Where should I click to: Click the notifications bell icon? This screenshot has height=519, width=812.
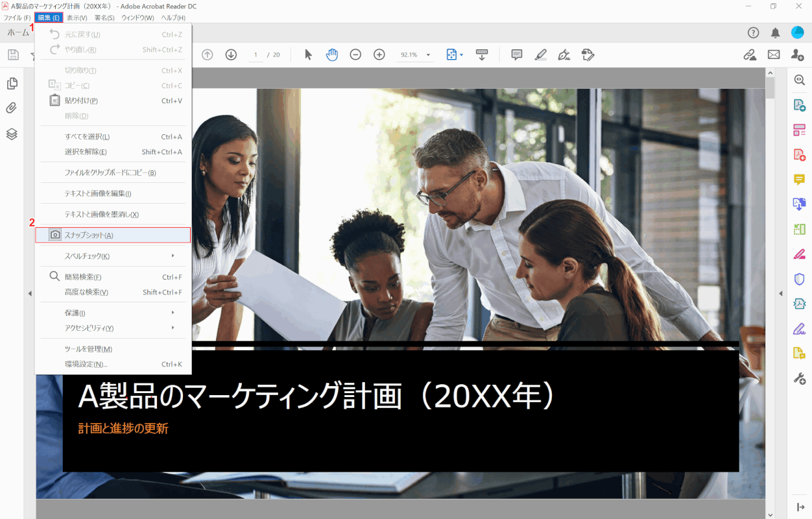(774, 32)
